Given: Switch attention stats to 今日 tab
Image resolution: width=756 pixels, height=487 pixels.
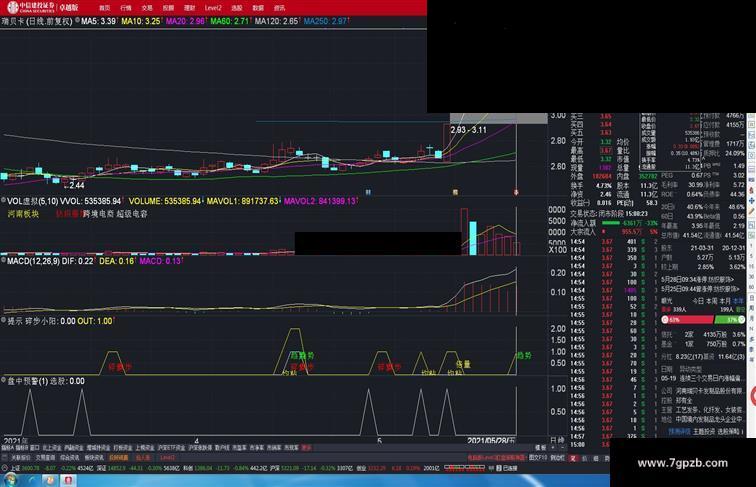Looking at the screenshot, I should point(698,300).
